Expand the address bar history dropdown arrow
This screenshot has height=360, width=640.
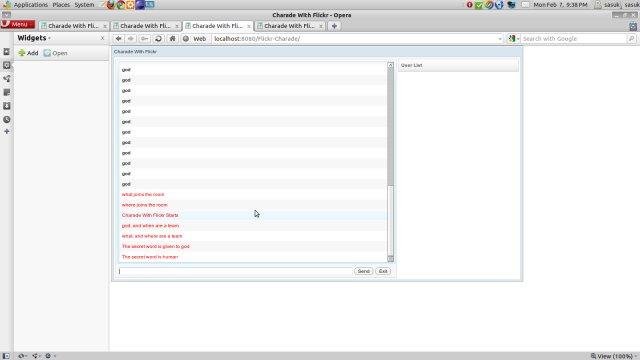(500, 39)
